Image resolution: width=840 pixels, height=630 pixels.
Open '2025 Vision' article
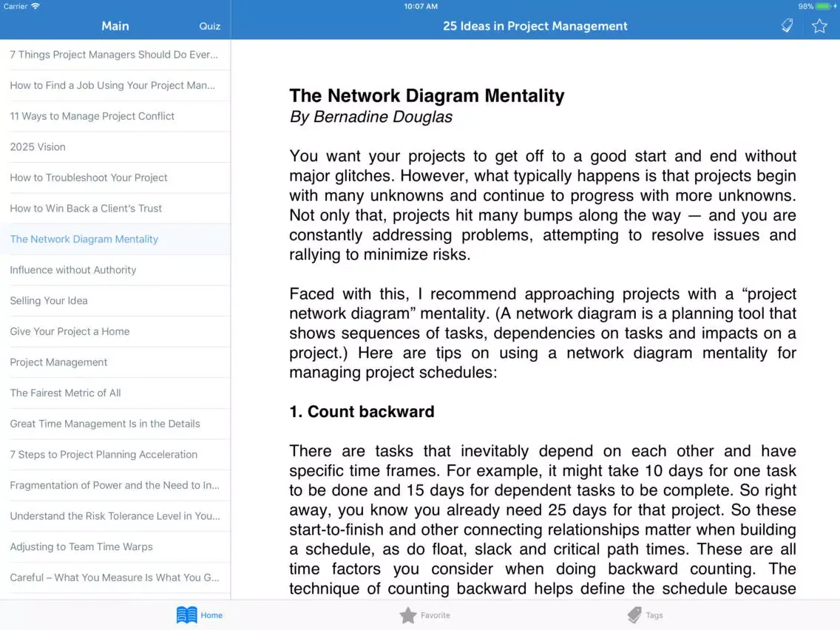pyautogui.click(x=115, y=147)
